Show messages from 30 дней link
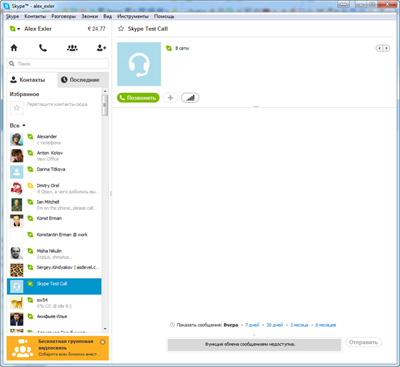 (275, 325)
